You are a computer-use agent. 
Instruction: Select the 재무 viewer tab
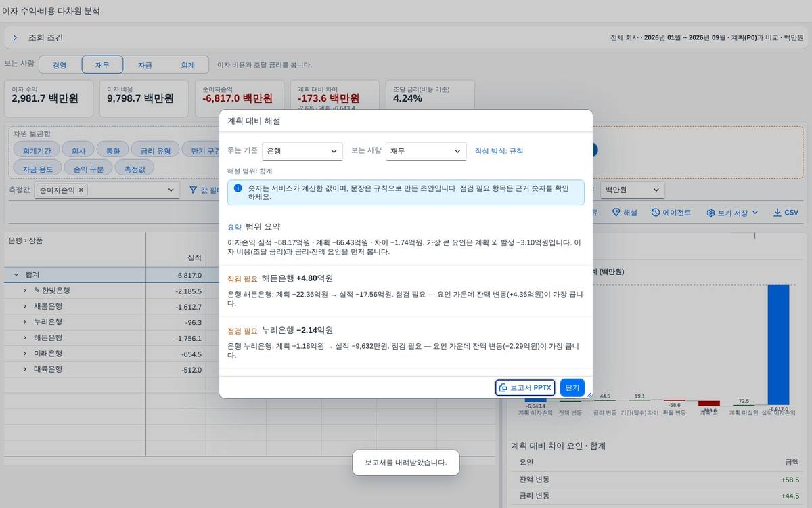pyautogui.click(x=102, y=65)
